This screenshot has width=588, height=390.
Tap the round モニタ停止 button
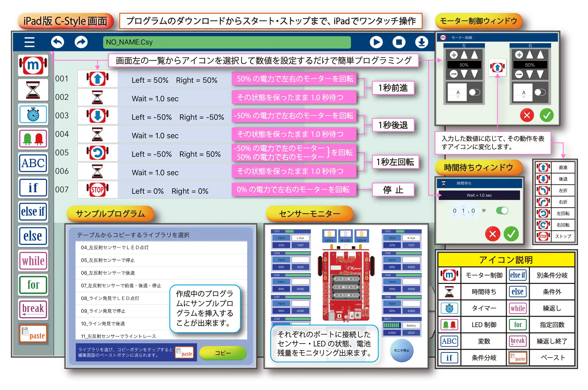tap(401, 350)
